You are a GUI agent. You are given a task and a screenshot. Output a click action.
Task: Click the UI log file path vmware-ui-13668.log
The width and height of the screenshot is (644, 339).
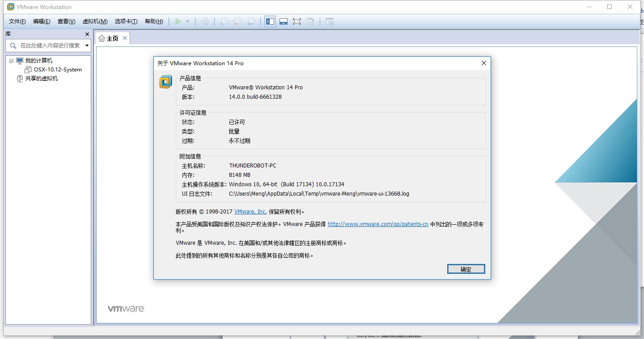[319, 194]
